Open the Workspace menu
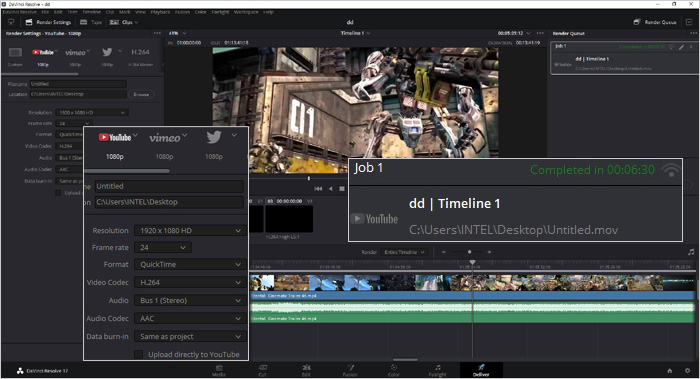This screenshot has height=379, width=700. [x=246, y=12]
